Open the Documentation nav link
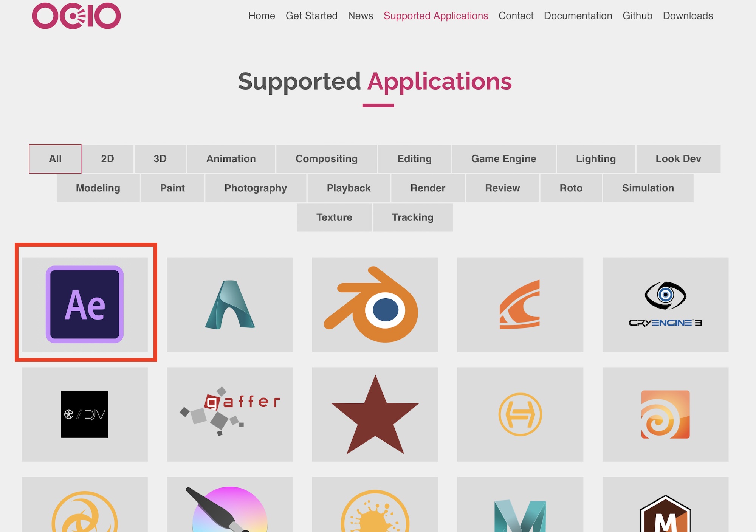The image size is (756, 532). click(578, 16)
